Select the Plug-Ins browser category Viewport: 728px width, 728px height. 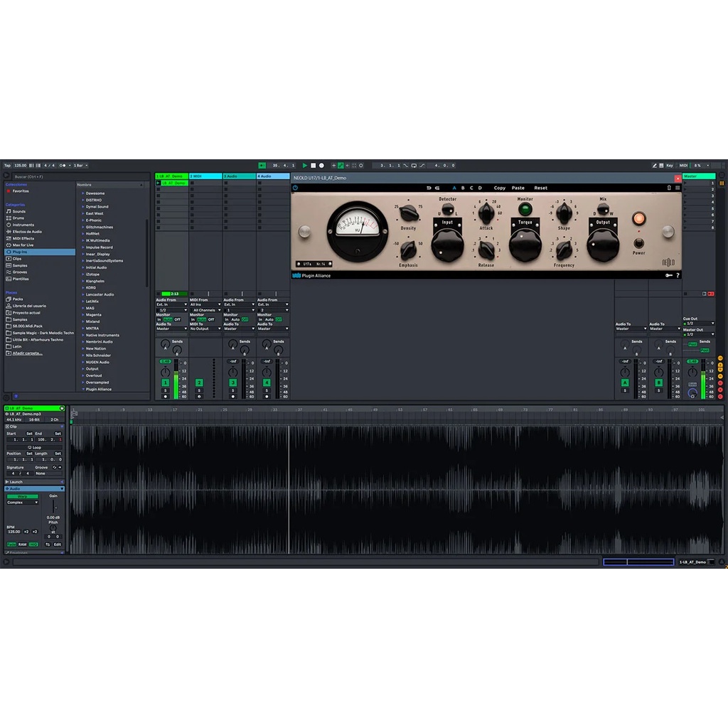click(40, 252)
